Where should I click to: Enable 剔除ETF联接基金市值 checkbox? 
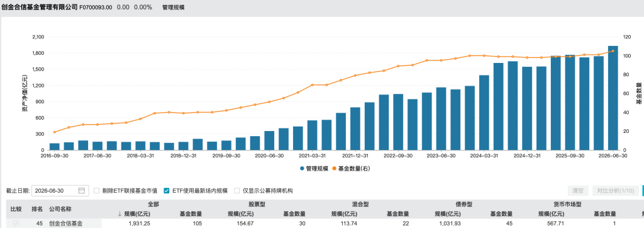coord(96,191)
